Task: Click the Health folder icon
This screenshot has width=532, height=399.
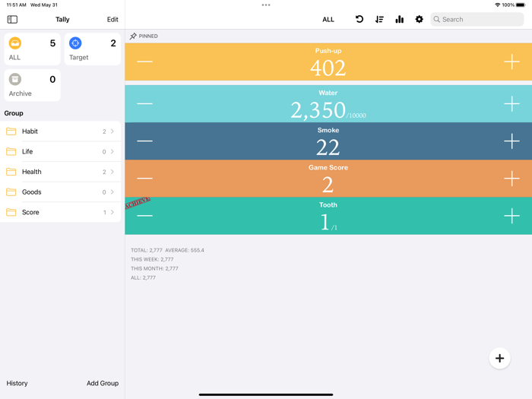Action: point(11,172)
